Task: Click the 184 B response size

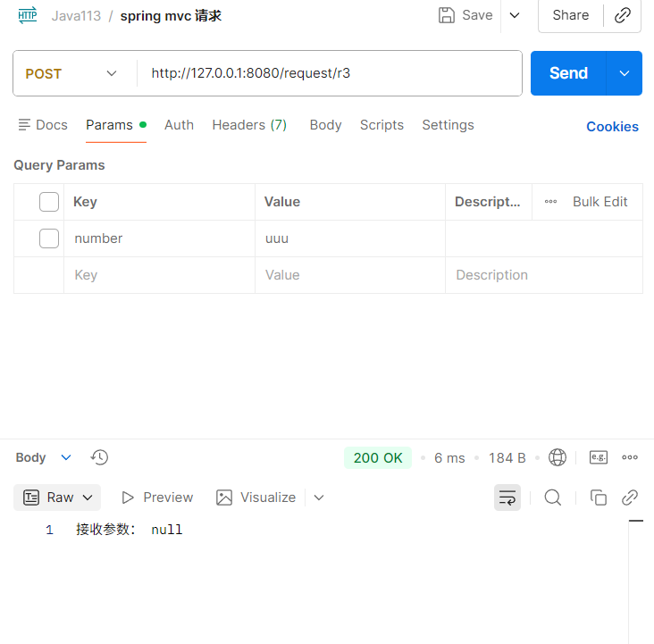Action: point(507,458)
